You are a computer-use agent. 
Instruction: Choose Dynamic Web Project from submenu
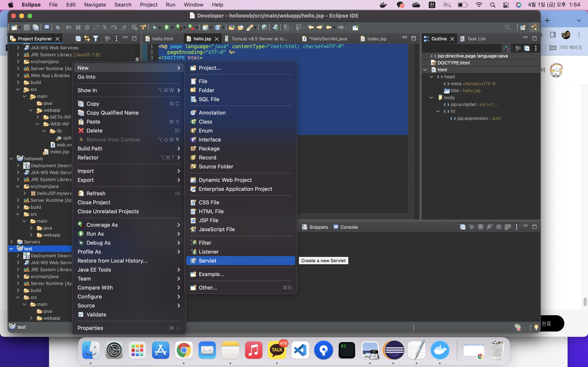(x=225, y=180)
